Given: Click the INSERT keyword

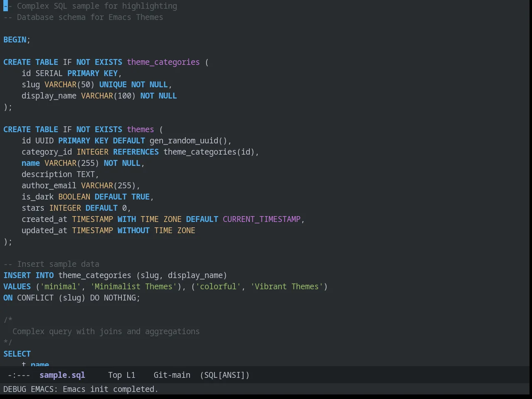Looking at the screenshot, I should click(17, 275).
